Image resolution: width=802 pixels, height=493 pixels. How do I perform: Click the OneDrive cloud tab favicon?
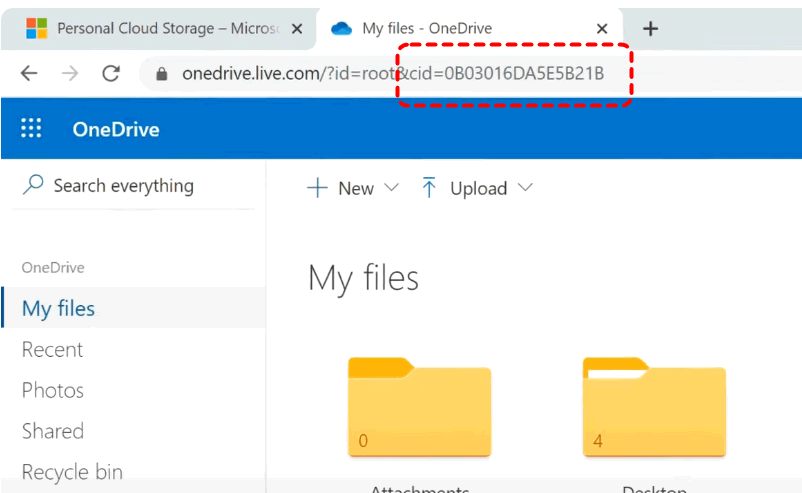(x=341, y=29)
